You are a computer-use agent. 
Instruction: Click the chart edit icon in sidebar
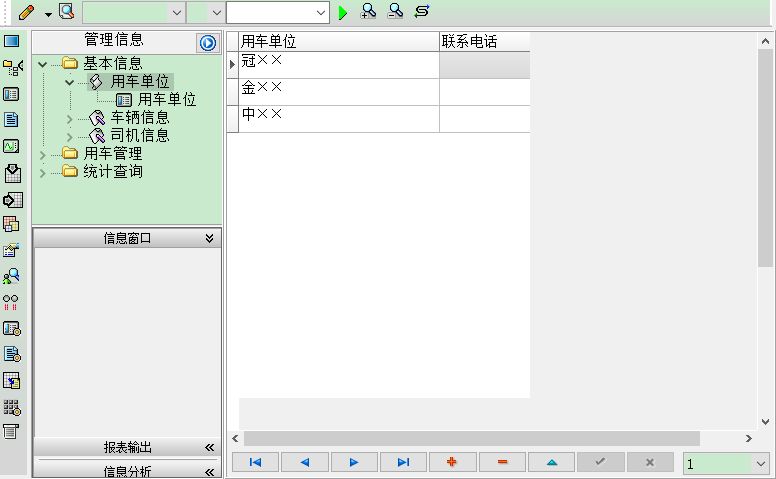point(11,250)
